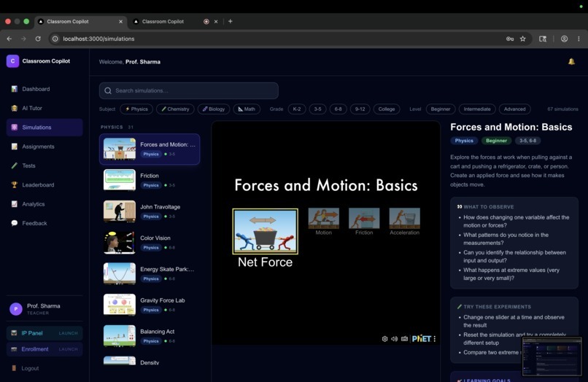Select the Simulations sidebar item
Image resolution: width=588 pixels, height=382 pixels.
coord(45,128)
